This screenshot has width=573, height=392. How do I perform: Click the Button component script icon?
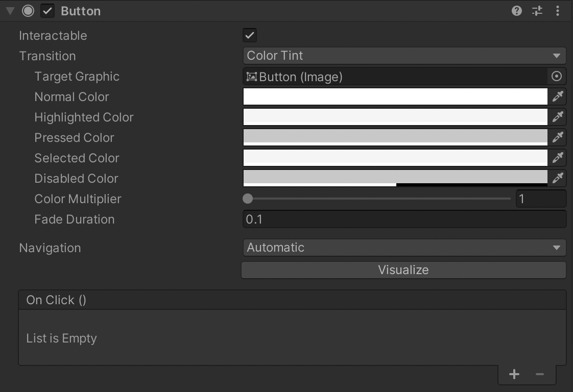coord(28,11)
